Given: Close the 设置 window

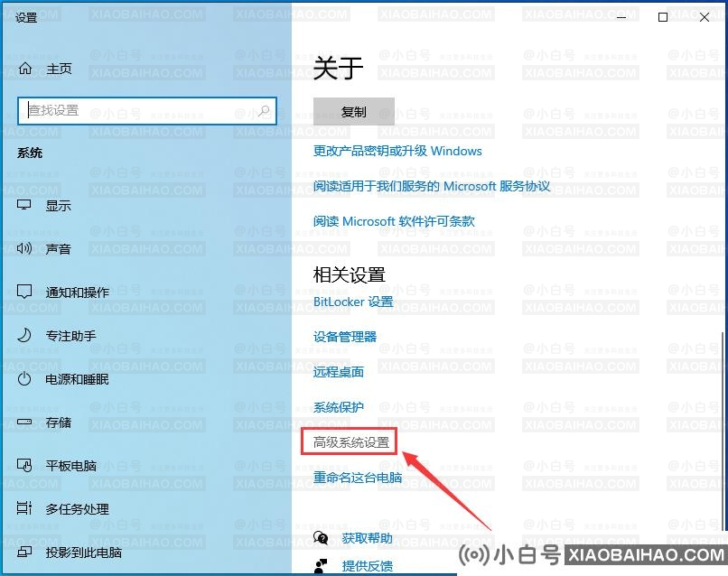Looking at the screenshot, I should pyautogui.click(x=705, y=17).
